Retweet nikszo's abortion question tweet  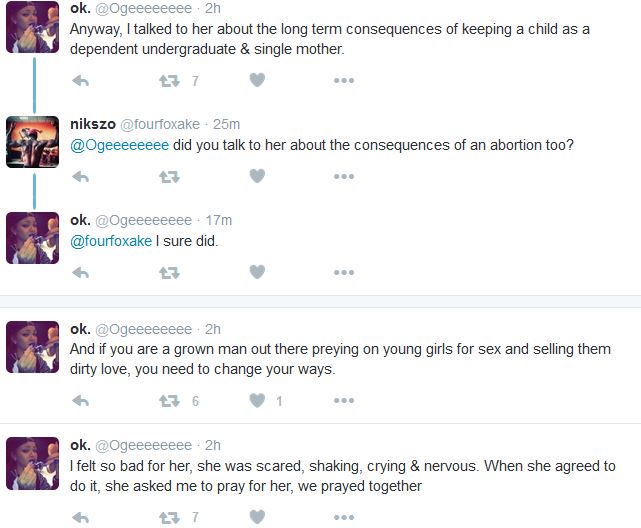[x=169, y=176]
